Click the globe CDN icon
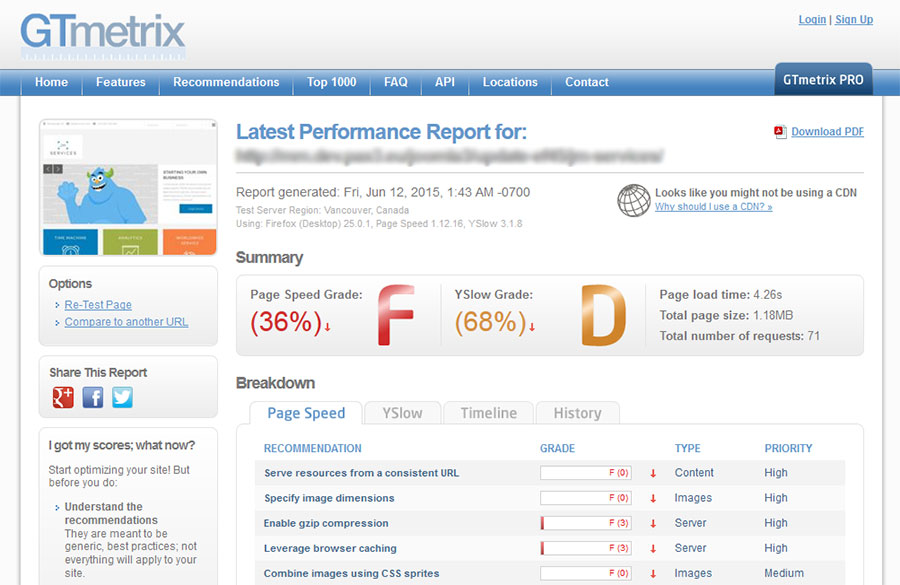 click(633, 200)
